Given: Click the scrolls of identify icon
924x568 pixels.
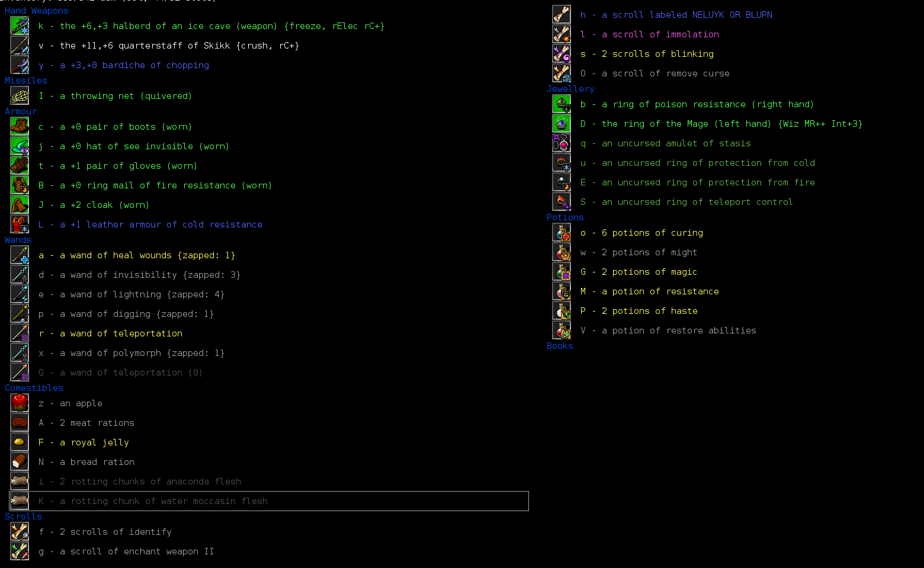Looking at the screenshot, I should [x=20, y=532].
